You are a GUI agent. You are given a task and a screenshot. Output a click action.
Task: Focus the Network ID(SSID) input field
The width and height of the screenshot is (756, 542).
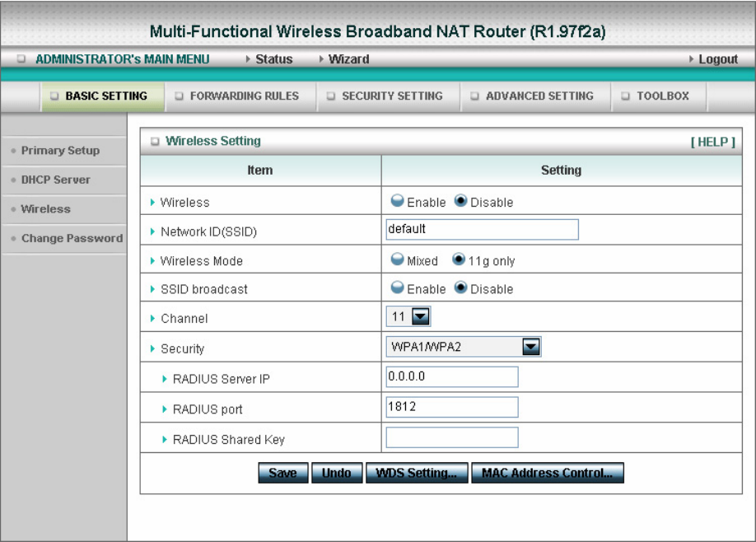(482, 230)
